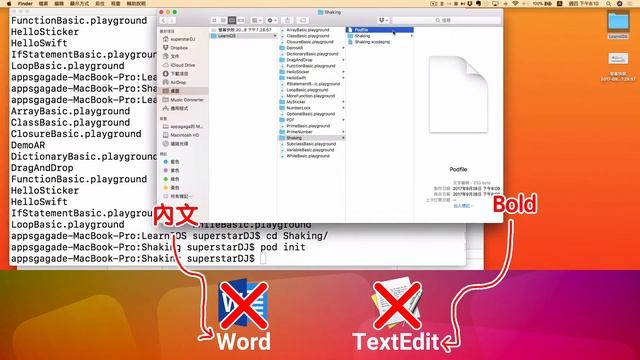Open the 檔案 menu
Viewport: 640px width, 360px height.
pos(43,3)
